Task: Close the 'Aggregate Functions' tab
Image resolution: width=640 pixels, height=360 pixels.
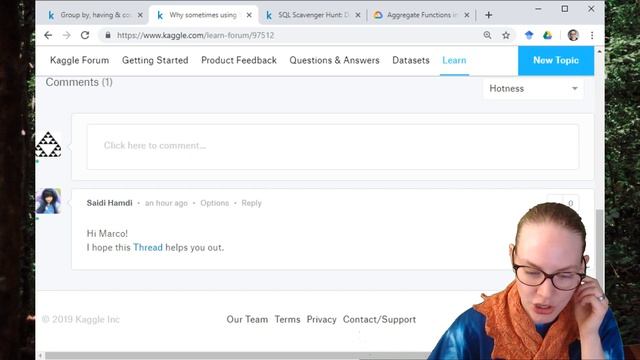Action: click(x=467, y=15)
